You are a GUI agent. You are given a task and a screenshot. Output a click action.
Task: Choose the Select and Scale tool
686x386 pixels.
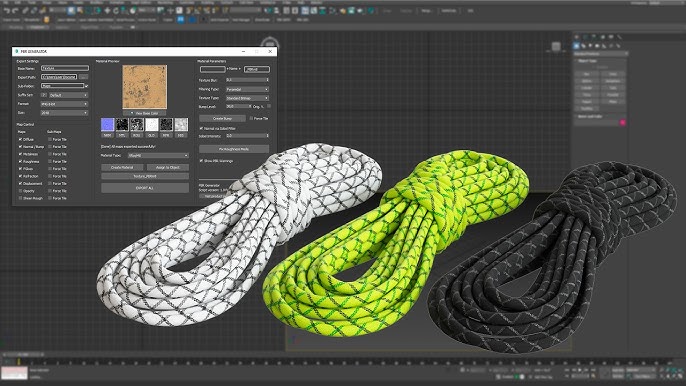(125, 11)
